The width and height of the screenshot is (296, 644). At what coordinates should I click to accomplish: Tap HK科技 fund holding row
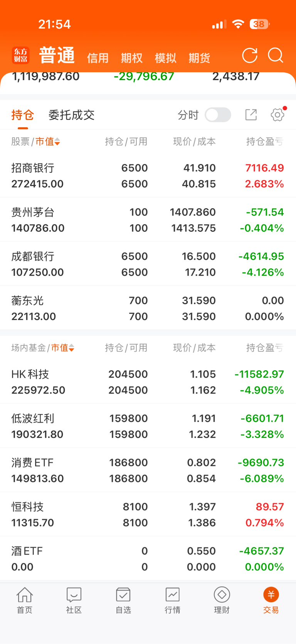[148, 382]
